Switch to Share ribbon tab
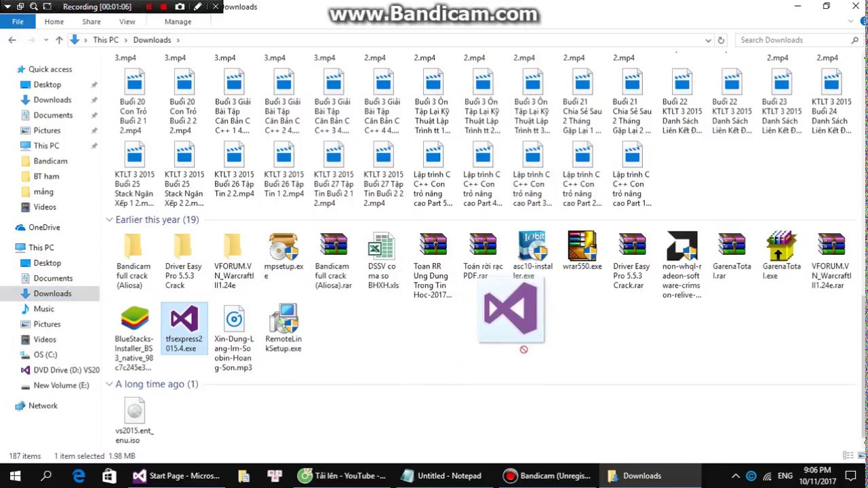The height and width of the screenshot is (488, 868). tap(92, 22)
